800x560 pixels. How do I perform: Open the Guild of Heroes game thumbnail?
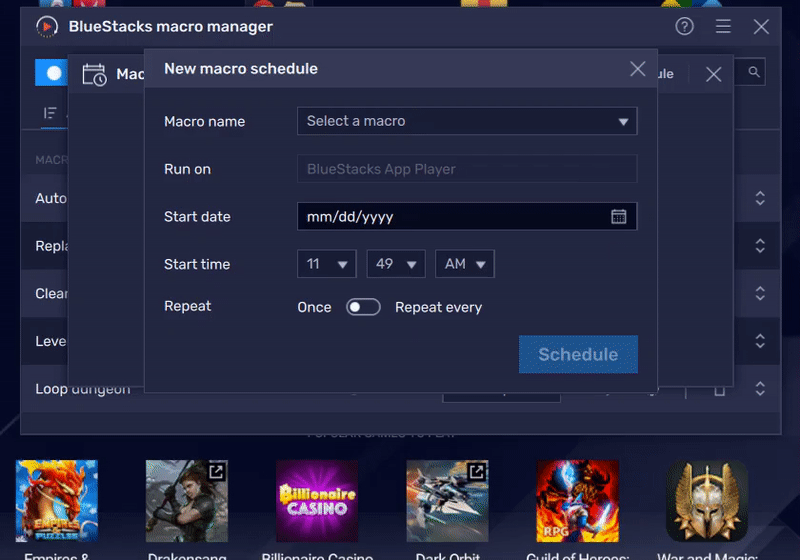(578, 501)
